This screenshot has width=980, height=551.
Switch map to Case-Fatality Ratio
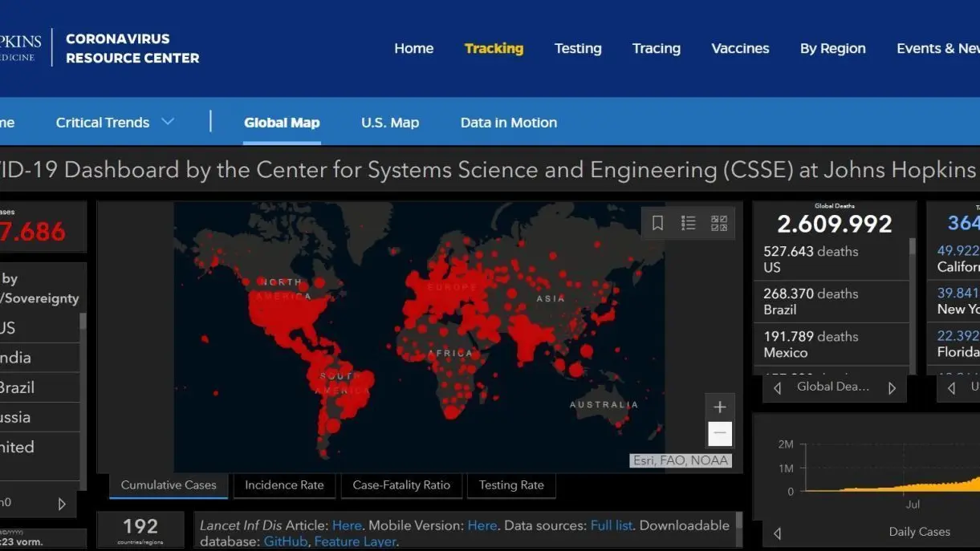(401, 485)
